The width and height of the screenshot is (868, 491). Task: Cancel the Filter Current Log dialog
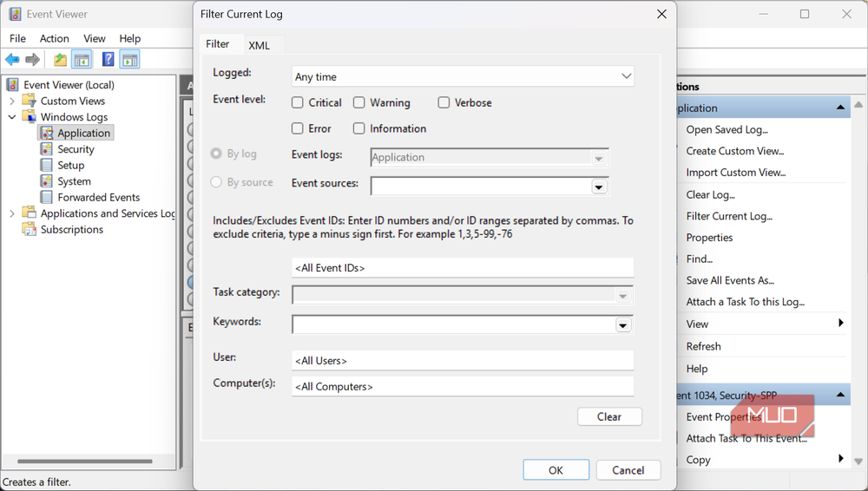point(628,470)
